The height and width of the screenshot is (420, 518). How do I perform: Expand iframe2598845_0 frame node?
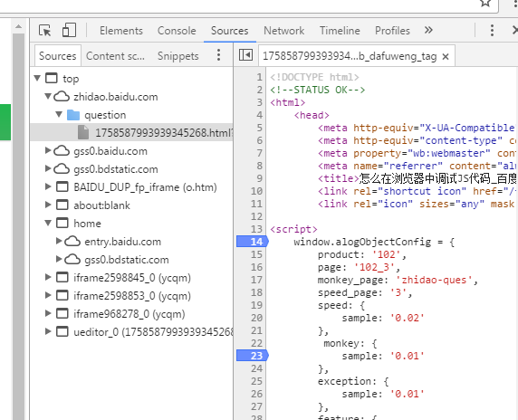[x=48, y=277]
